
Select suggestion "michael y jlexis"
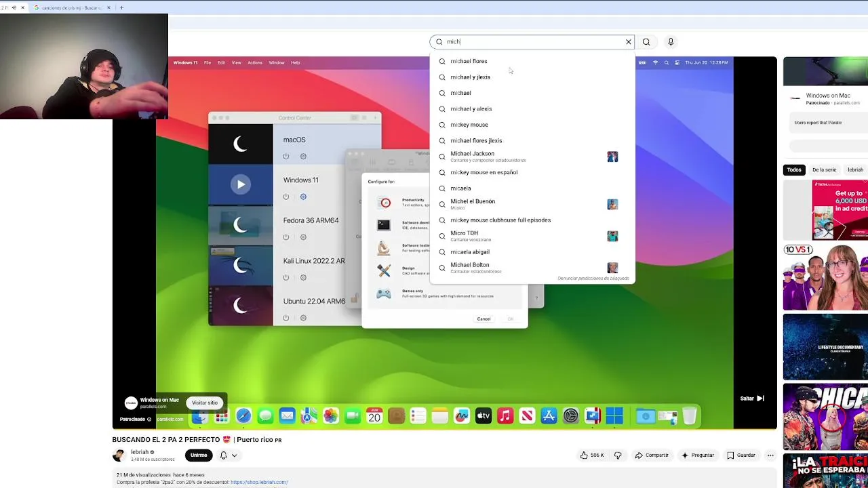tap(532, 77)
